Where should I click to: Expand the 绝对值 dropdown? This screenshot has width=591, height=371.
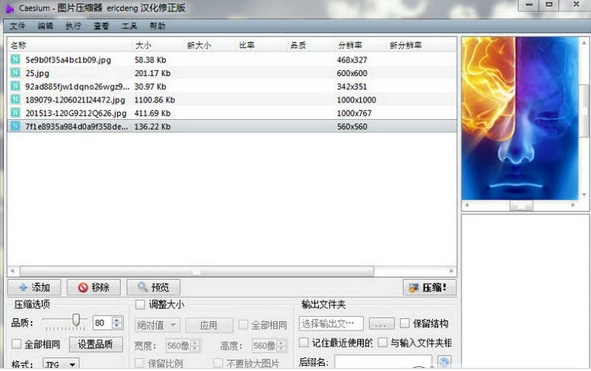click(157, 325)
